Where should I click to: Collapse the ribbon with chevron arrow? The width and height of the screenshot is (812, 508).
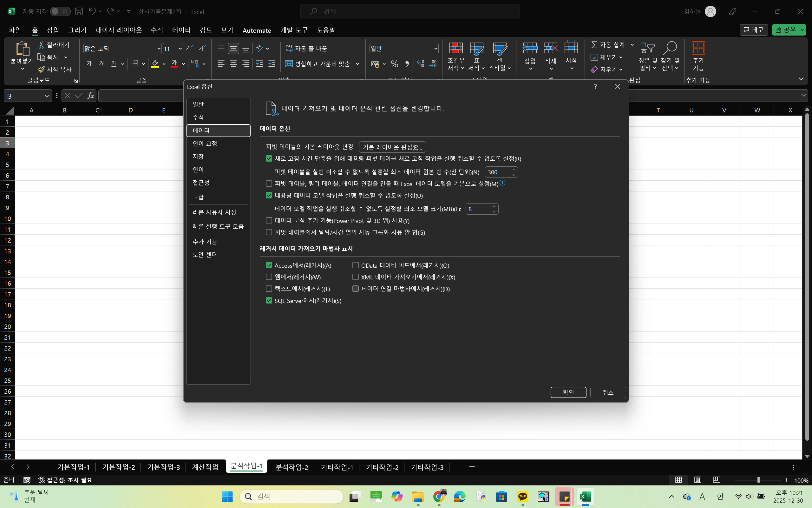point(801,79)
